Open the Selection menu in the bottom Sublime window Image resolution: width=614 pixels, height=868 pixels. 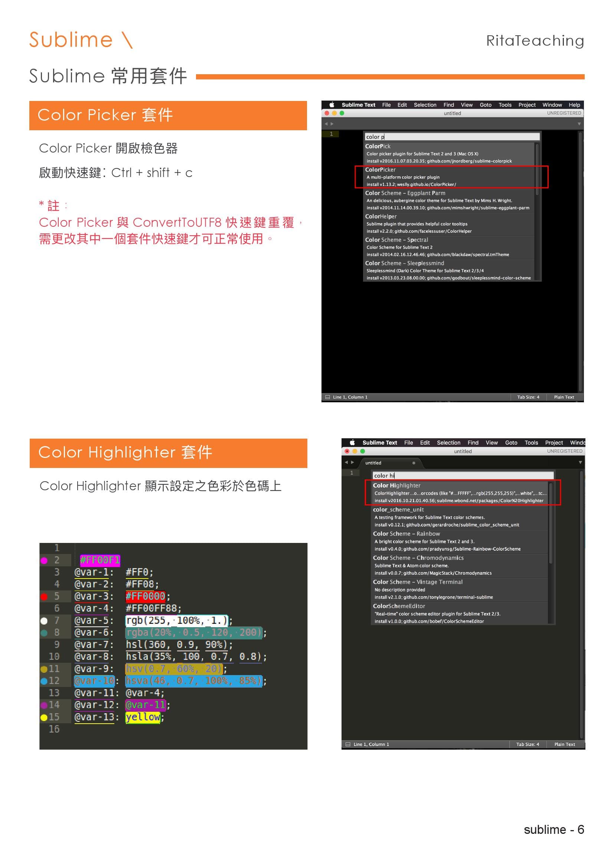tap(448, 442)
